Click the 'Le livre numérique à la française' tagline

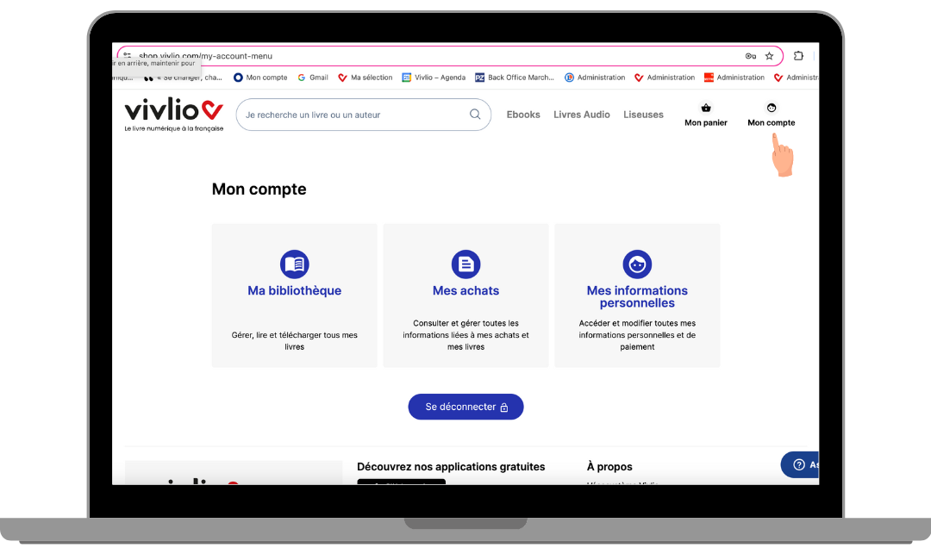point(174,128)
